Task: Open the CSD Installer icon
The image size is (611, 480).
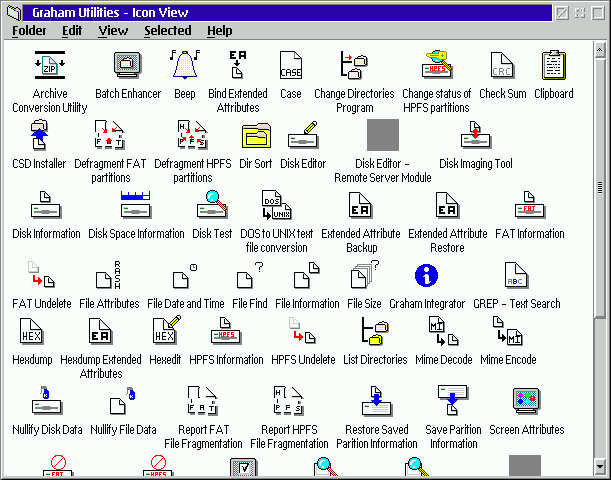Action: coord(38,135)
